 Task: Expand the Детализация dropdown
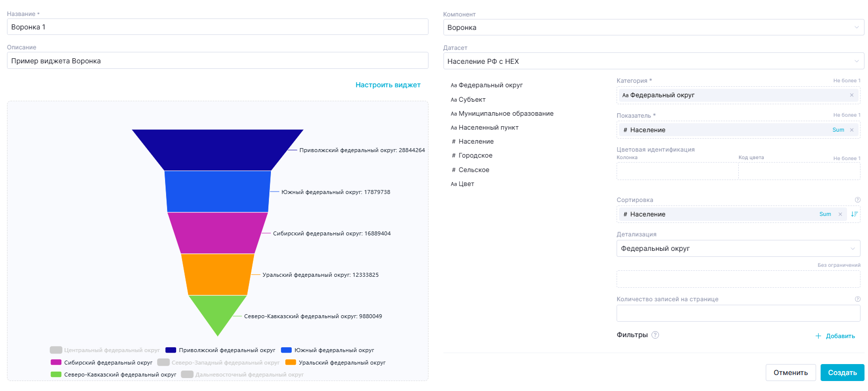[738, 248]
